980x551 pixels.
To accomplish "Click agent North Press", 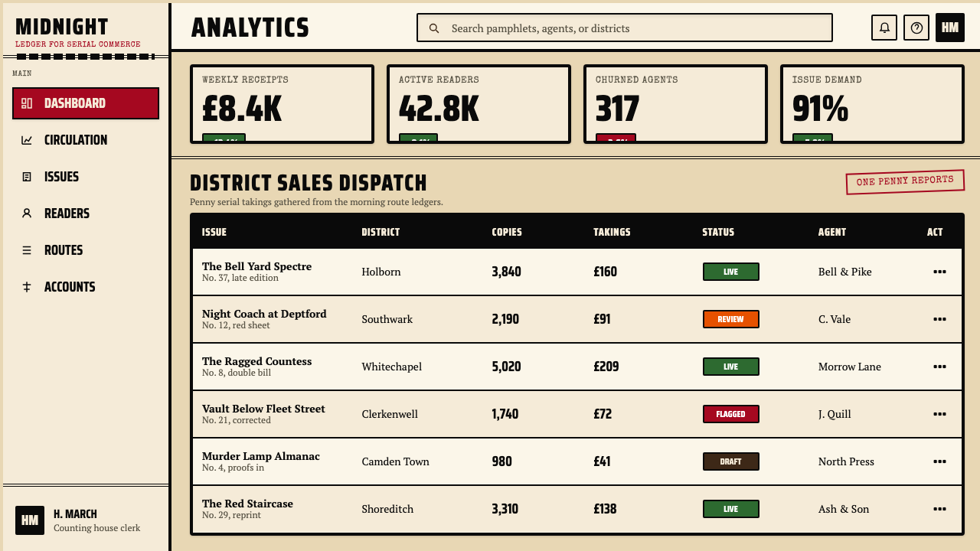I will (x=846, y=461).
